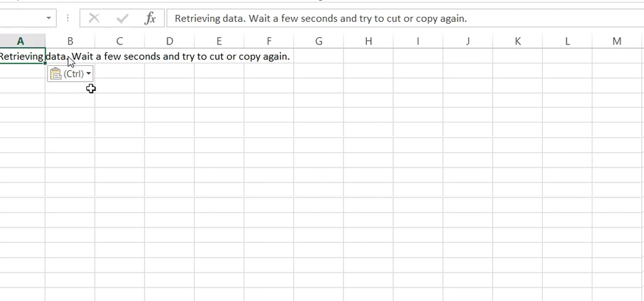This screenshot has height=301, width=644.
Task: Select column J header
Action: (468, 41)
